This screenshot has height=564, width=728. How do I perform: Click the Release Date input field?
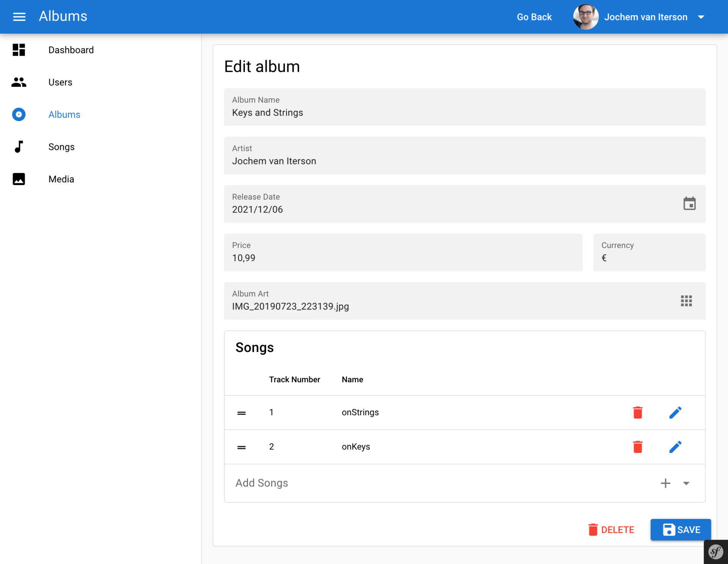click(464, 204)
